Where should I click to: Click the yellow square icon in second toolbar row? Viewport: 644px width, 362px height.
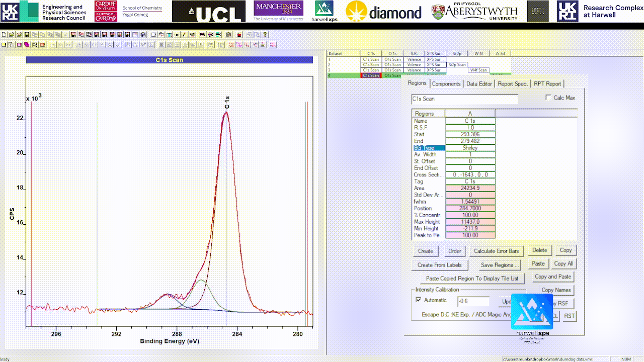tap(4, 45)
